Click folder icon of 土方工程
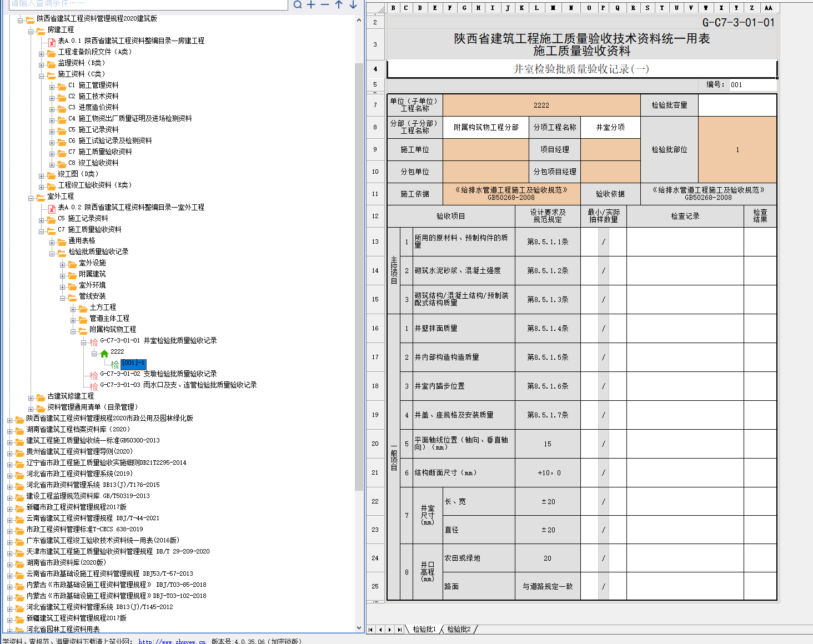This screenshot has height=644, width=813. (x=83, y=308)
